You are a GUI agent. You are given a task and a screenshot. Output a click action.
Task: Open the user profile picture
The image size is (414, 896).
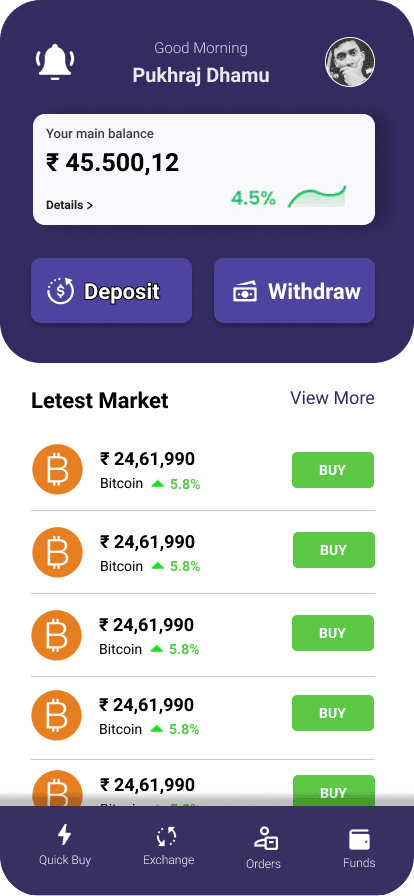[x=350, y=62]
